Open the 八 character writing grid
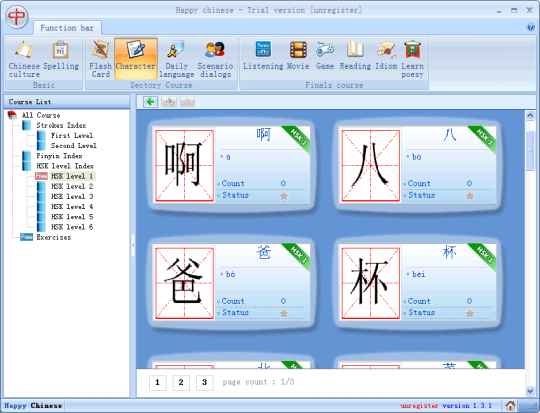This screenshot has height=413, width=540. (371, 165)
